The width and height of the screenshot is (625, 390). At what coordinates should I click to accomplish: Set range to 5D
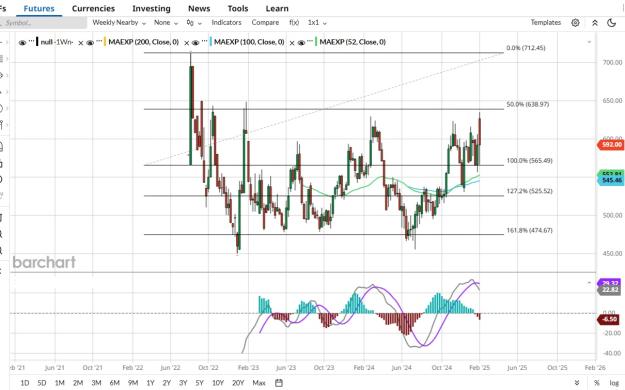42,383
